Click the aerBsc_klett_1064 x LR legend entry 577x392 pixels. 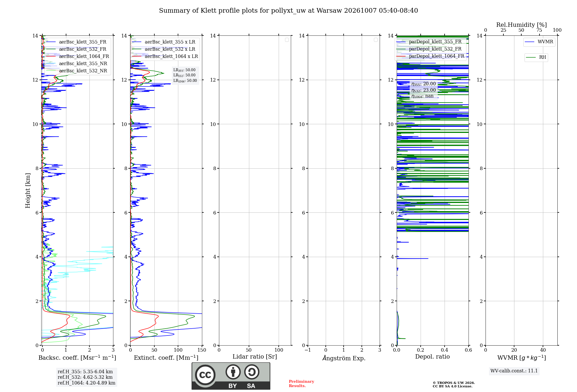[x=165, y=56]
